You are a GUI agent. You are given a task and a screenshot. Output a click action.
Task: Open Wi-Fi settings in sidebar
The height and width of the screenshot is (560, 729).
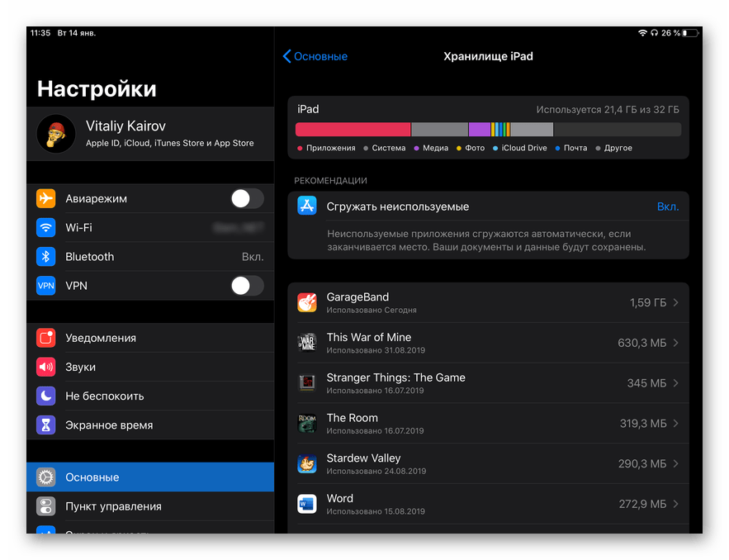(150, 228)
